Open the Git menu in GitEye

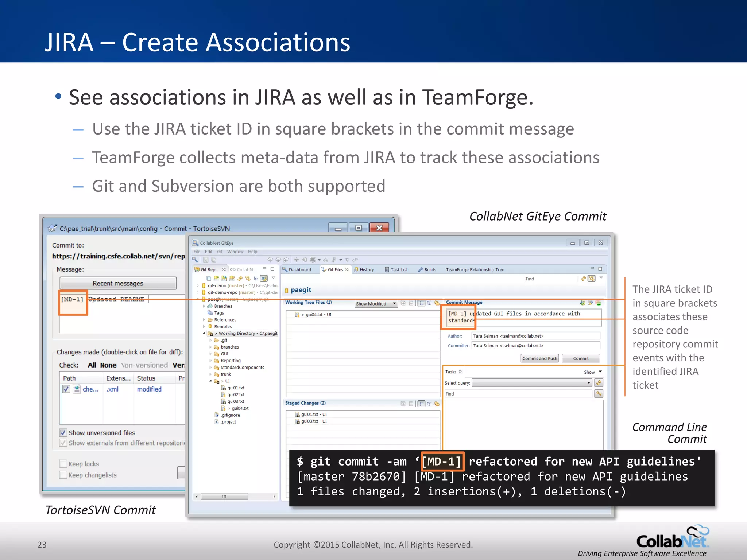pyautogui.click(x=220, y=252)
